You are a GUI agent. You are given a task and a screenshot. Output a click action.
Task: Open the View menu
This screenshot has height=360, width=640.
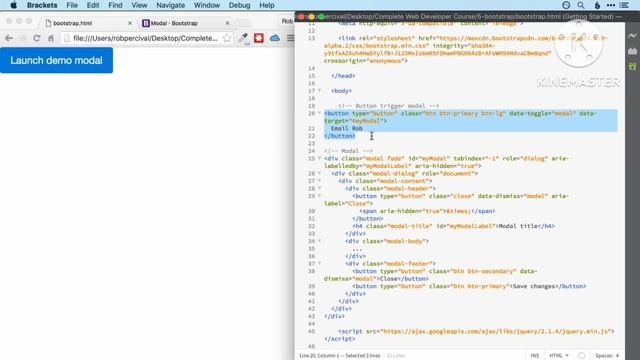[x=139, y=5]
